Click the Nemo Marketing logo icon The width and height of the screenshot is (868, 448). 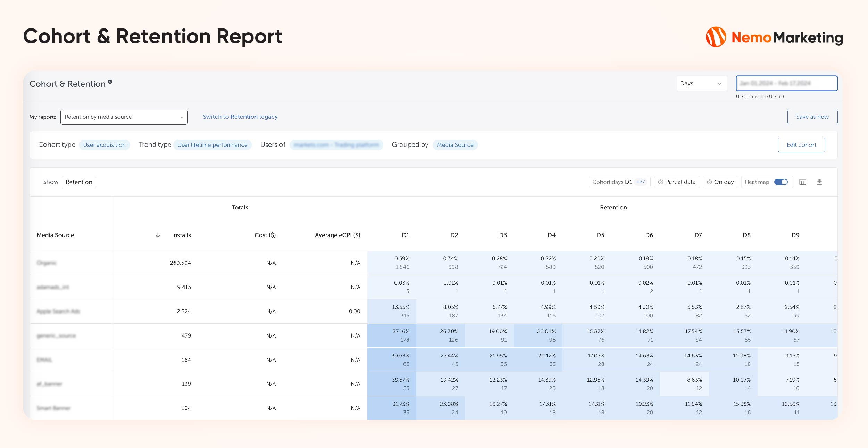(716, 37)
